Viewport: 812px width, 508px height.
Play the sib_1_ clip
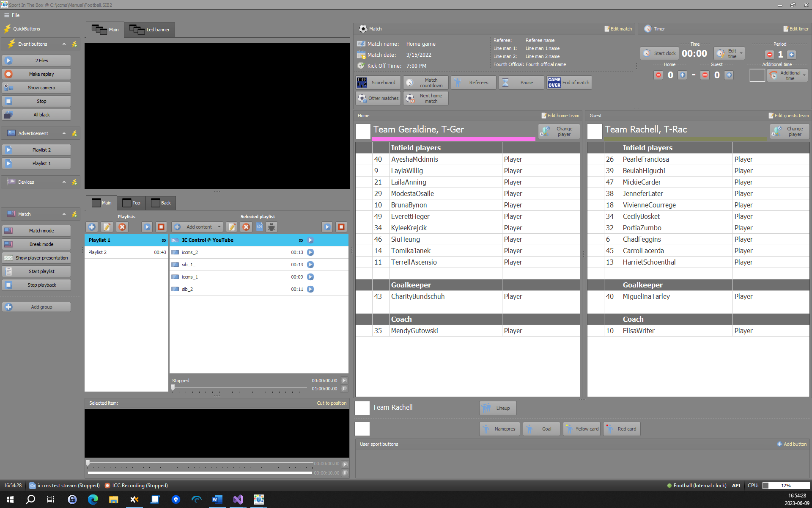310,265
